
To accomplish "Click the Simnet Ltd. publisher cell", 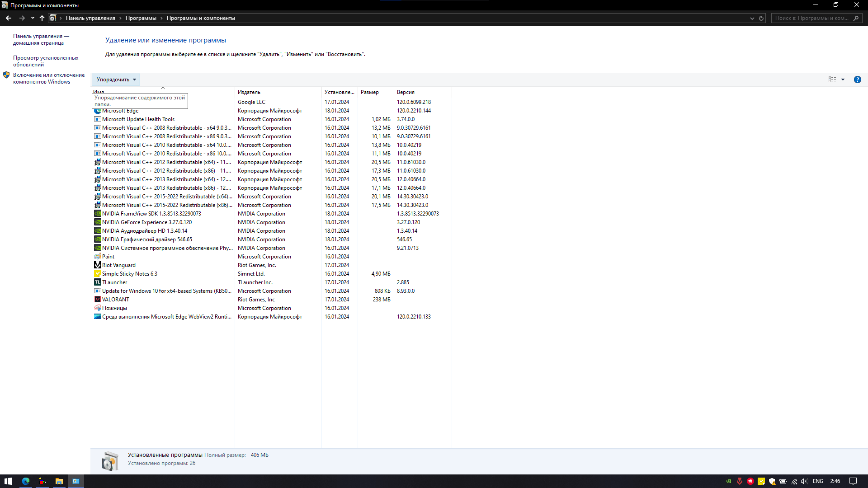I will [x=251, y=274].
